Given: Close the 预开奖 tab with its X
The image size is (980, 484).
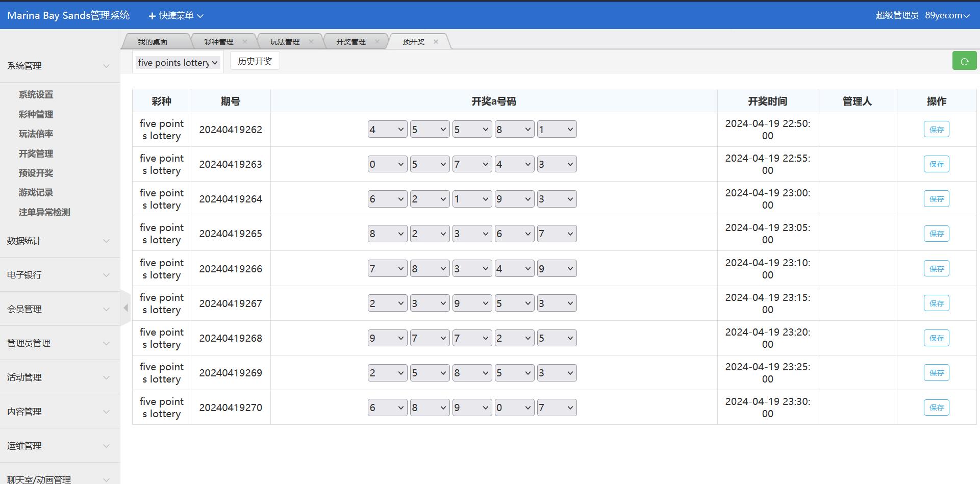Looking at the screenshot, I should [436, 42].
